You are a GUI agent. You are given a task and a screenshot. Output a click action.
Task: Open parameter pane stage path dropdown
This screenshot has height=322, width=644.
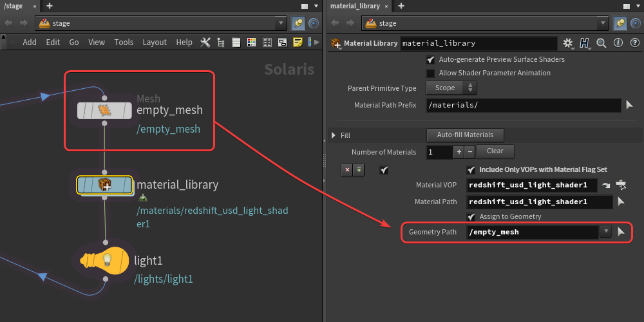pyautogui.click(x=603, y=23)
